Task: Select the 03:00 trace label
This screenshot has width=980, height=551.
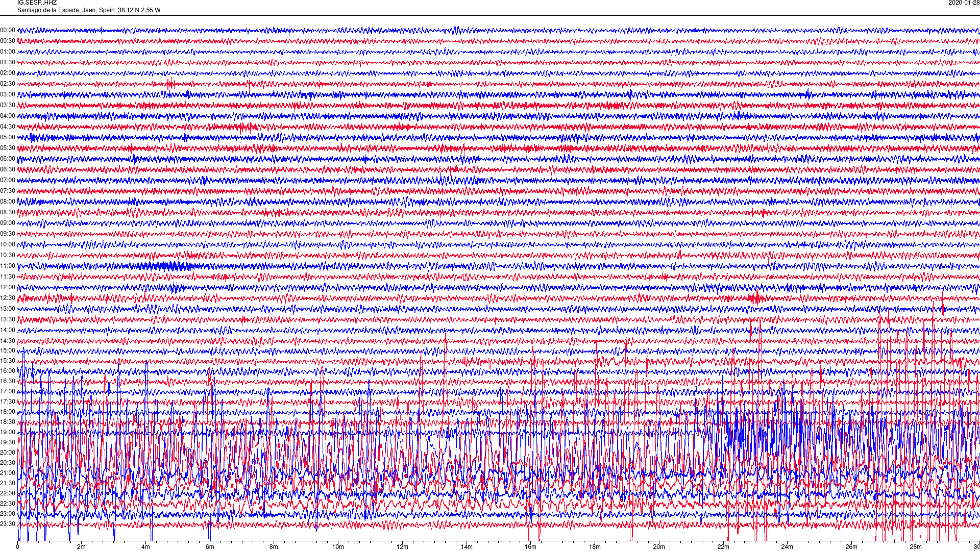Action: click(8, 94)
